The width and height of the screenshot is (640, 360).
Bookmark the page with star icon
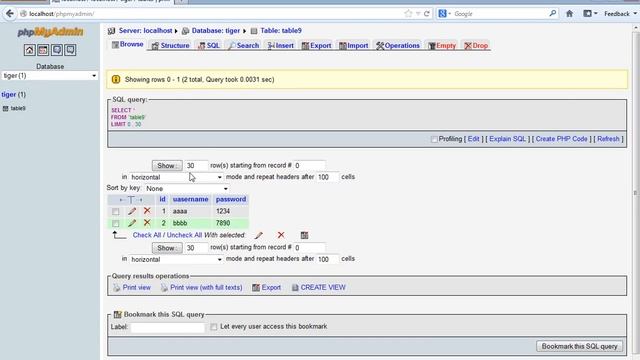408,13
